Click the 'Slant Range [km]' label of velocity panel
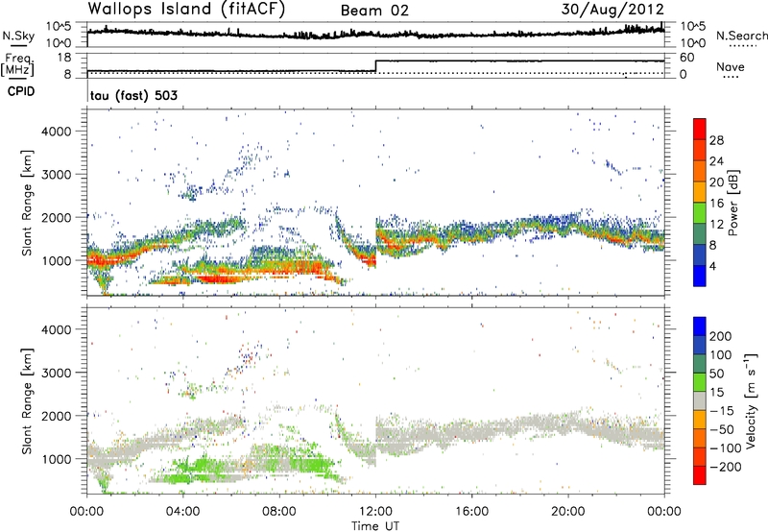Image resolution: width=768 pixels, height=532 pixels. point(27,400)
